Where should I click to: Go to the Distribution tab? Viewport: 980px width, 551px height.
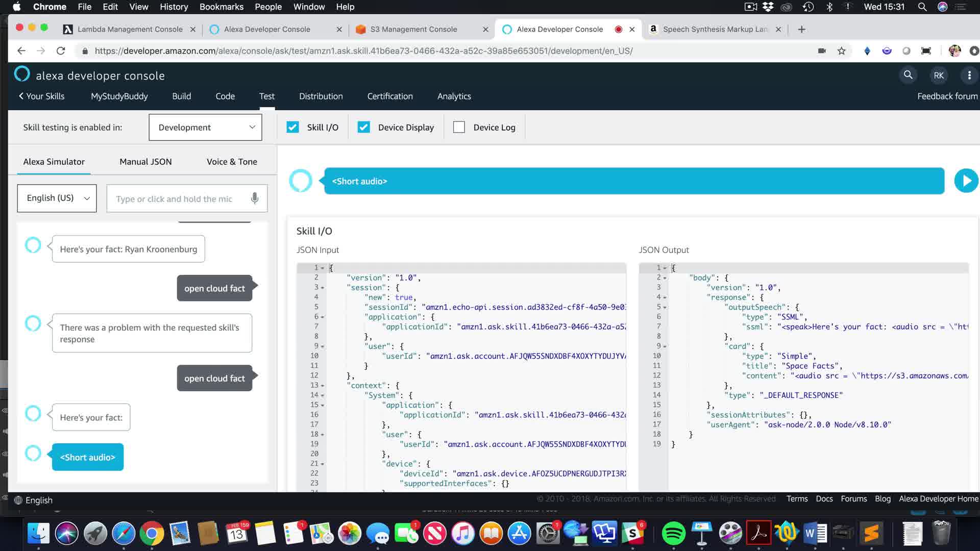pos(321,96)
